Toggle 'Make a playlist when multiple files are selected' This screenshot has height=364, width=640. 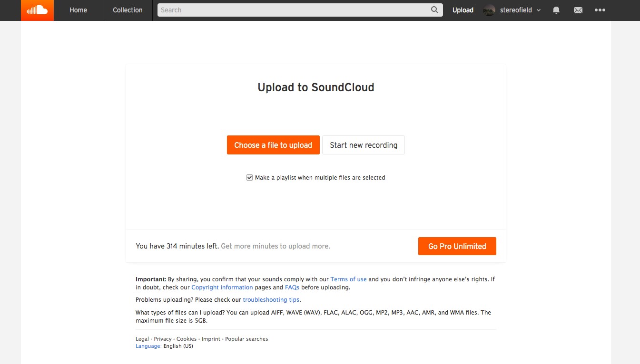click(x=249, y=177)
